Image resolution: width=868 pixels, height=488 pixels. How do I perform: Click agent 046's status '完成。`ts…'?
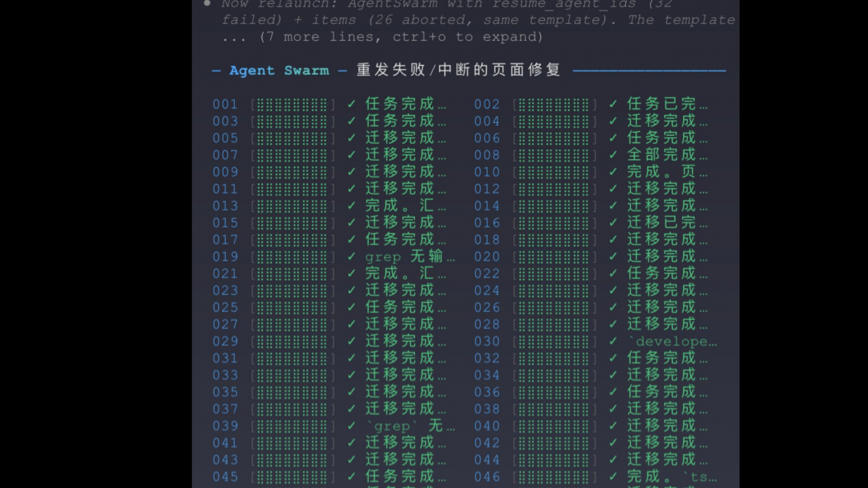point(672,477)
